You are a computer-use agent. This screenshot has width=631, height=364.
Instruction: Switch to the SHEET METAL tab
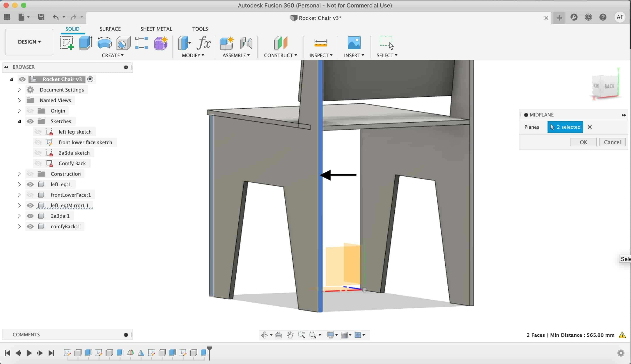[156, 29]
